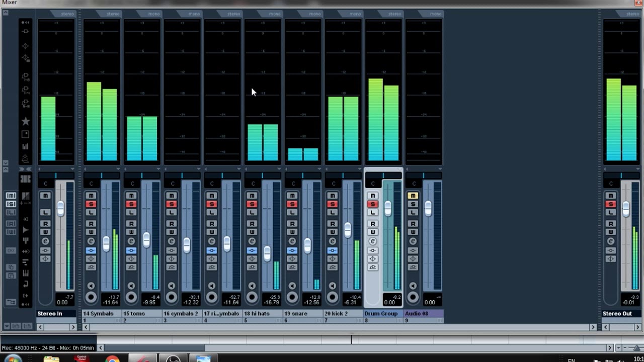Open the edit 'e' button on Drum Group
Screen dimensions: 644x362
(x=372, y=241)
